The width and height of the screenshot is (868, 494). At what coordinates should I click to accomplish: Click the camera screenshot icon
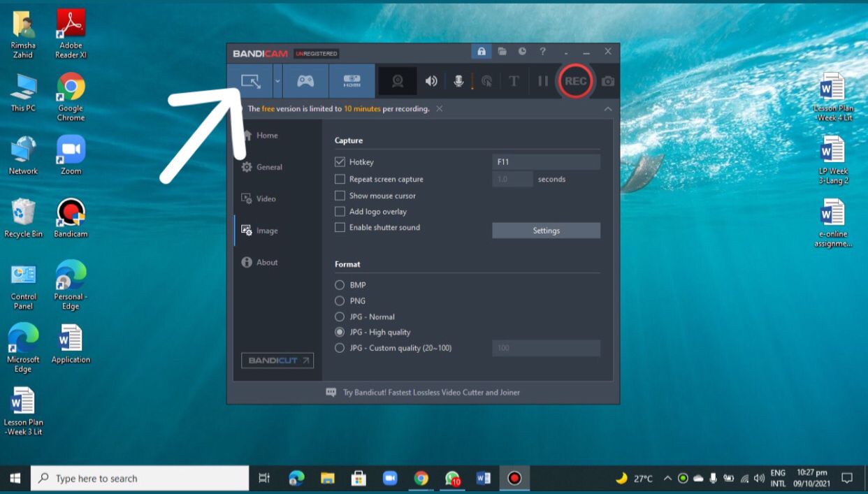[x=608, y=81]
